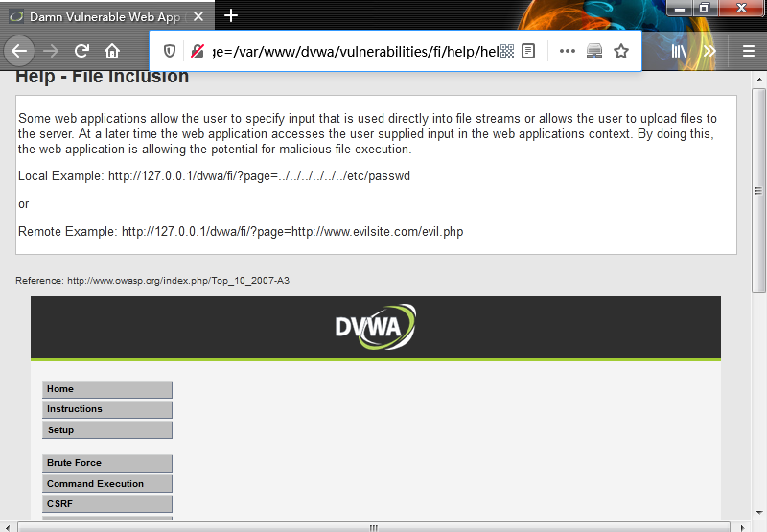
Task: Click the DVWA logo banner
Action: click(376, 327)
